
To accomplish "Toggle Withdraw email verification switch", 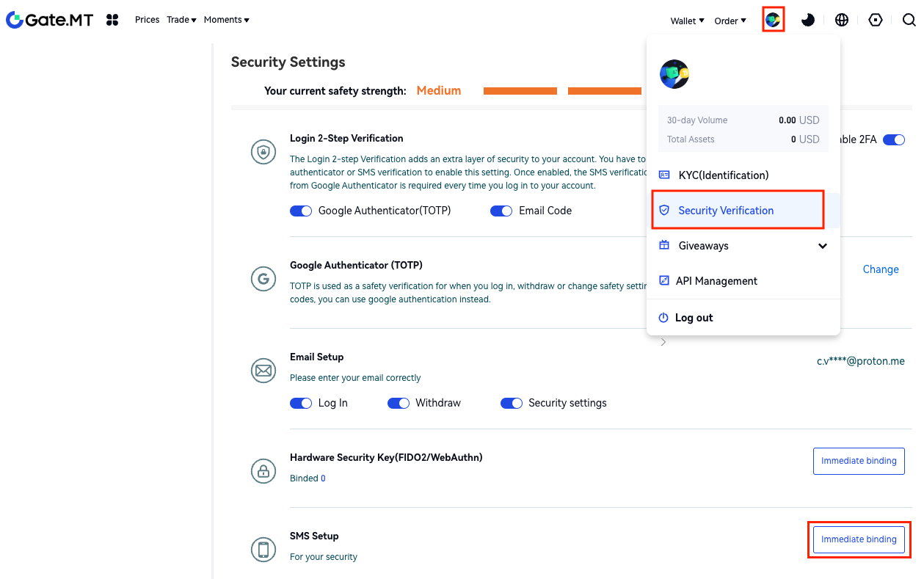I will point(399,403).
